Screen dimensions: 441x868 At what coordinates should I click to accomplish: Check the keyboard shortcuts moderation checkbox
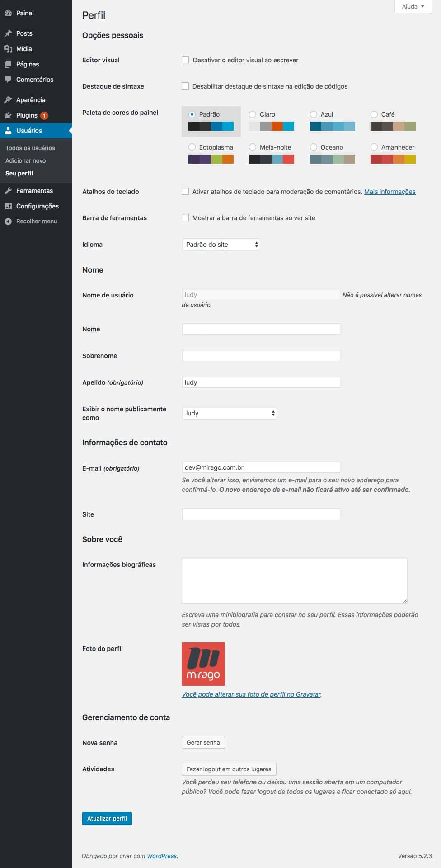[x=185, y=191]
